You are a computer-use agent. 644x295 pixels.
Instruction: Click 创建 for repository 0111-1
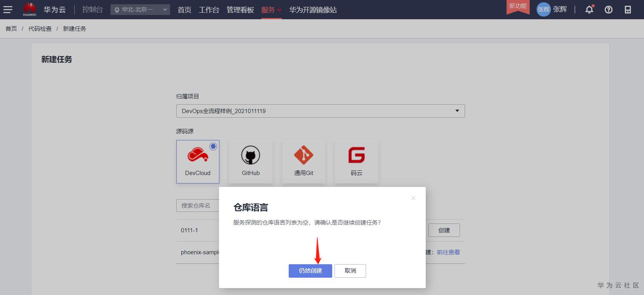click(444, 230)
